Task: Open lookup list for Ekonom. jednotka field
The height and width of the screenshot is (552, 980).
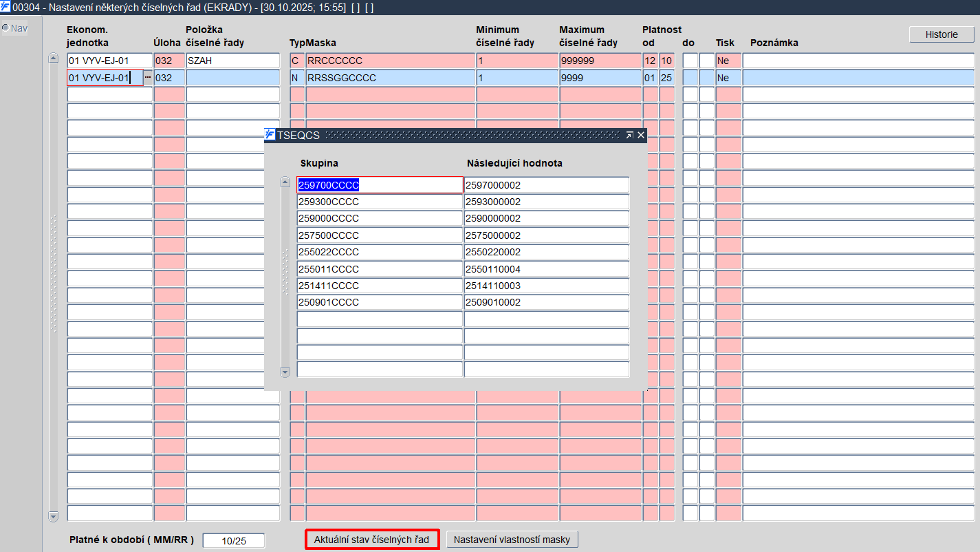Action: click(x=147, y=78)
